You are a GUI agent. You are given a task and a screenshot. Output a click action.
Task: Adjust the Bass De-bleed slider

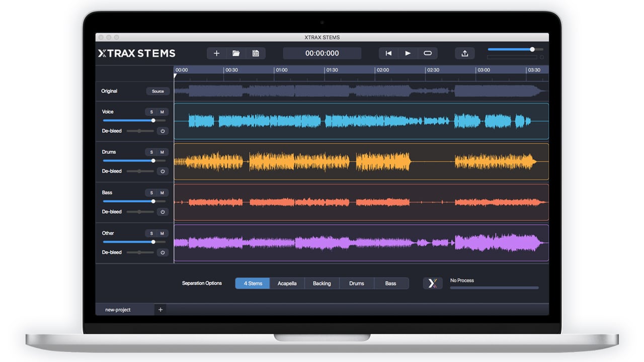point(140,212)
